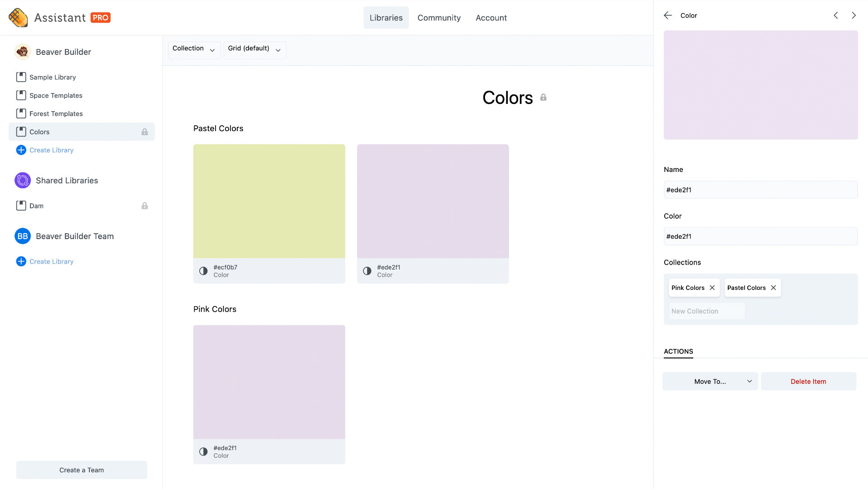
Task: Open the Grid (default) view dropdown
Action: (254, 50)
